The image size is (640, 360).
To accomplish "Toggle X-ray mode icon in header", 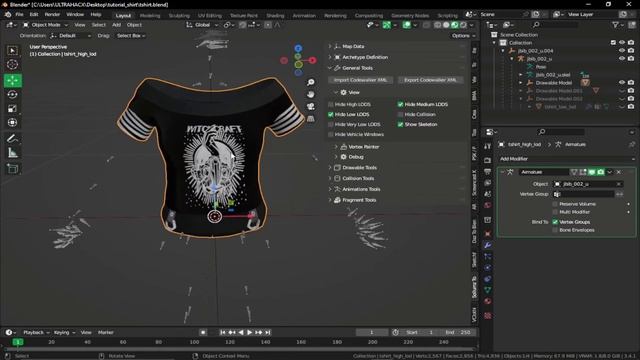I will point(426,25).
